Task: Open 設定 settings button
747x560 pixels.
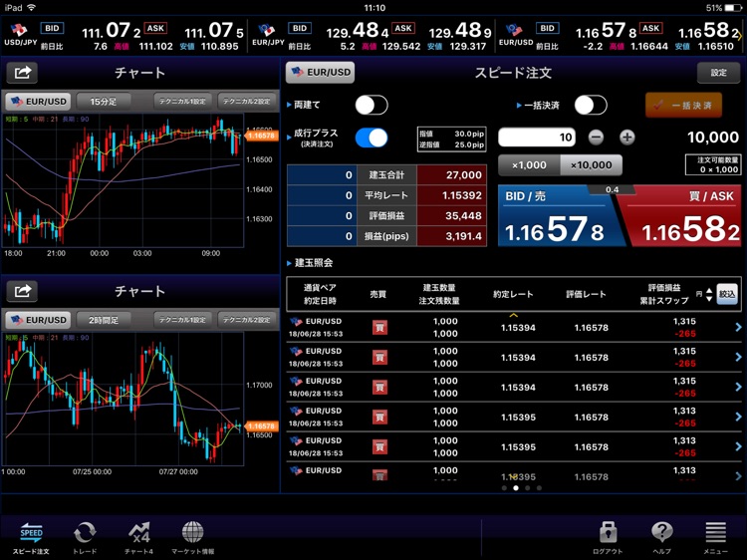Action: click(x=718, y=73)
